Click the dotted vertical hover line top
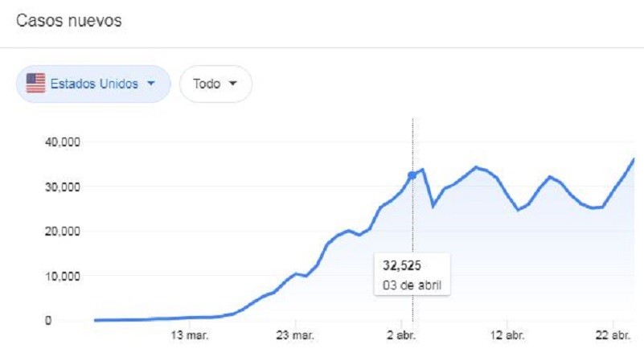 [412, 122]
